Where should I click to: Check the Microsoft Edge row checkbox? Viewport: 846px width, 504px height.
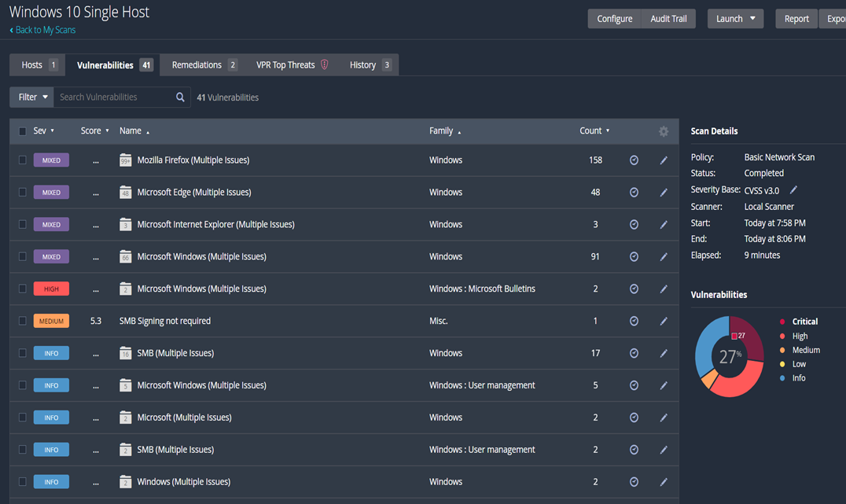click(x=22, y=192)
